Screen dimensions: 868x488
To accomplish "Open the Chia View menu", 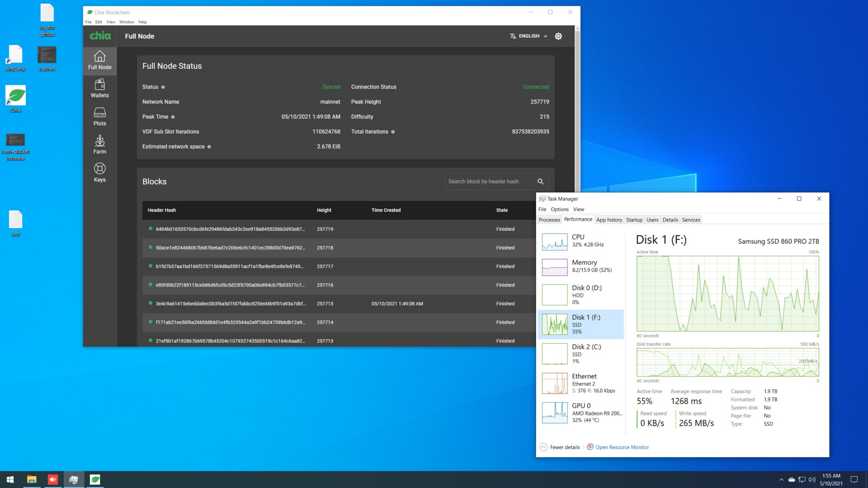I will point(111,22).
